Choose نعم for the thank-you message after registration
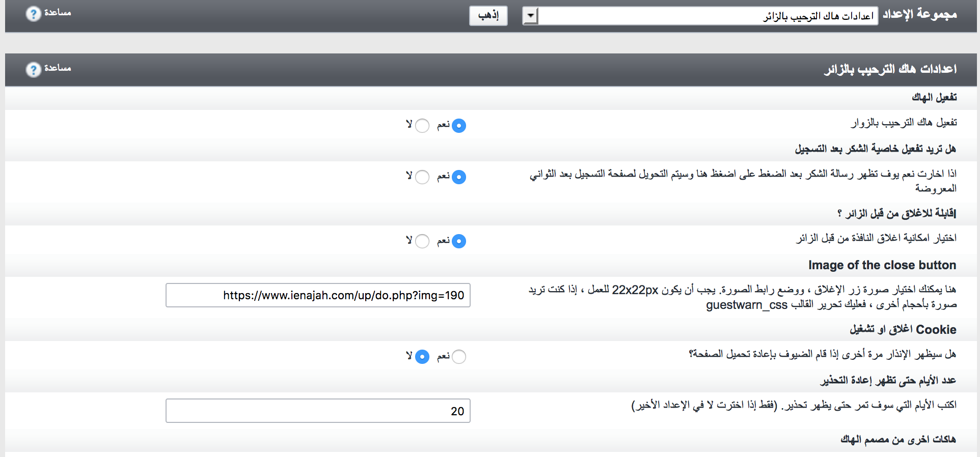This screenshot has height=457, width=980. pyautogui.click(x=458, y=177)
